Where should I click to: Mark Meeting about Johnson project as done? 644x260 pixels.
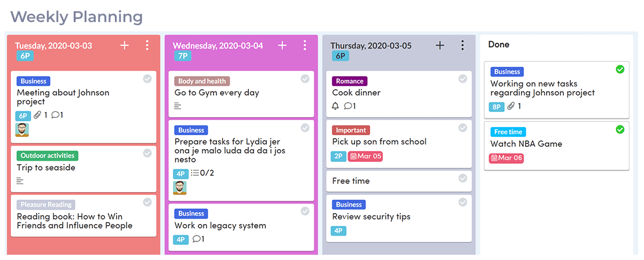(147, 79)
